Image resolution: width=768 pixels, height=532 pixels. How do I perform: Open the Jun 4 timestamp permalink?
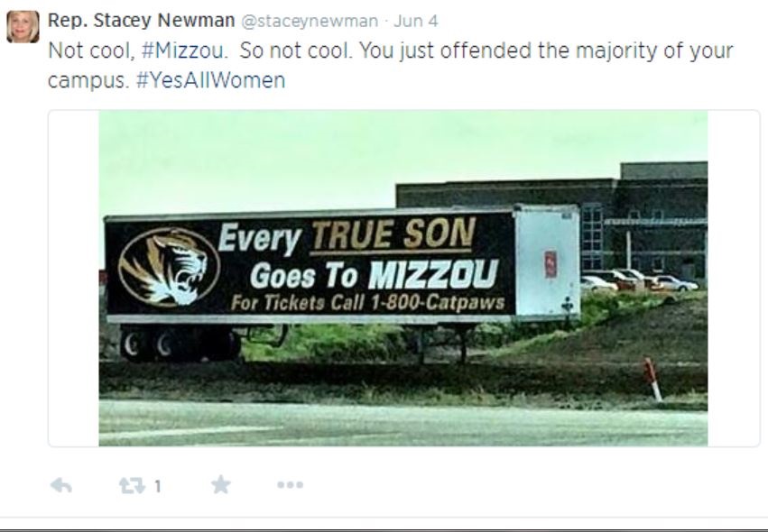point(416,21)
